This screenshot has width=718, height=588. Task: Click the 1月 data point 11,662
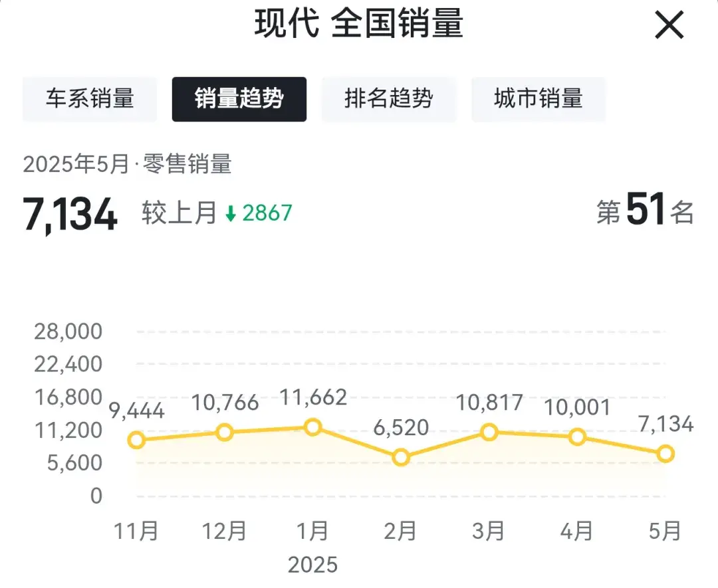(312, 427)
